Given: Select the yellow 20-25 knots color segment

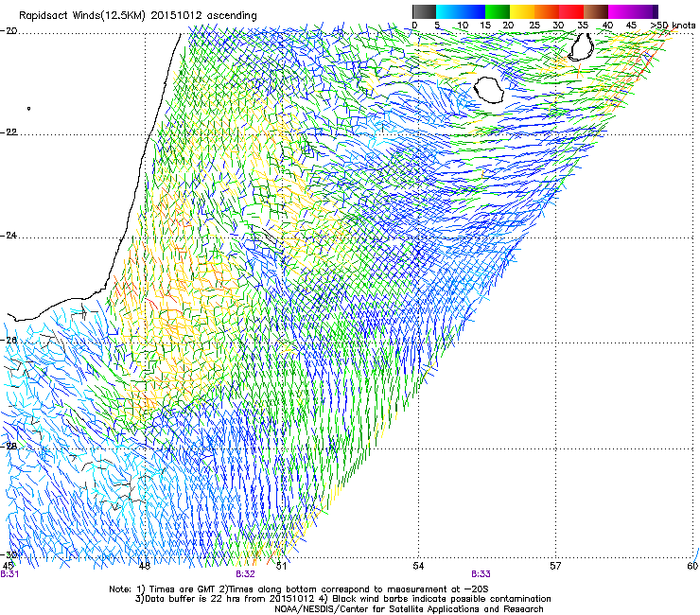Looking at the screenshot, I should pos(522,11).
